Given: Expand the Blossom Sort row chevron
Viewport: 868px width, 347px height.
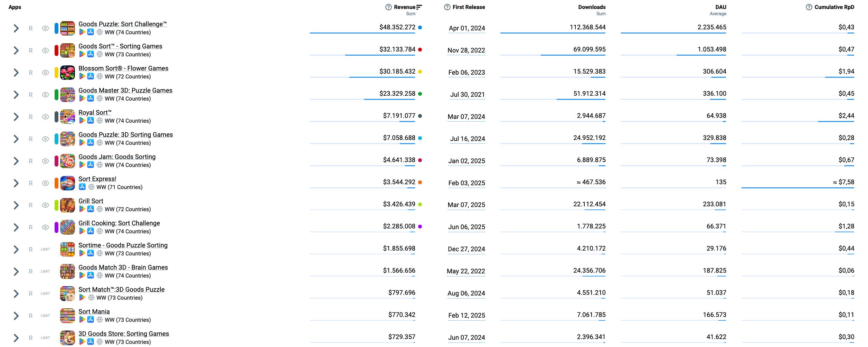Looking at the screenshot, I should (x=16, y=73).
